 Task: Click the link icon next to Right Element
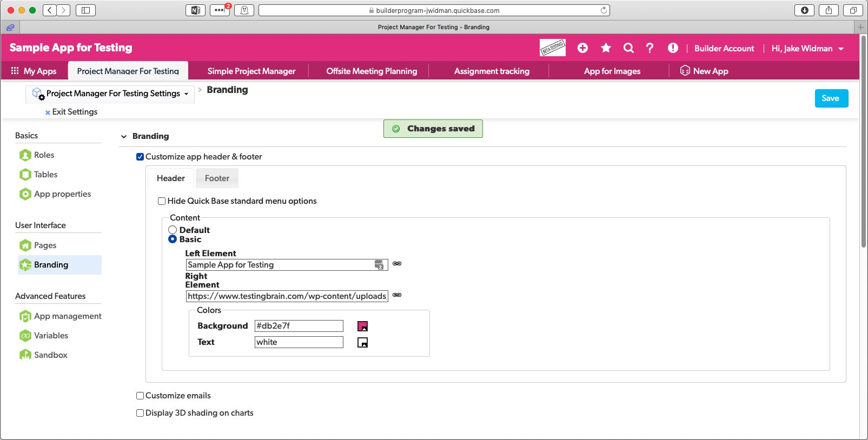click(397, 295)
